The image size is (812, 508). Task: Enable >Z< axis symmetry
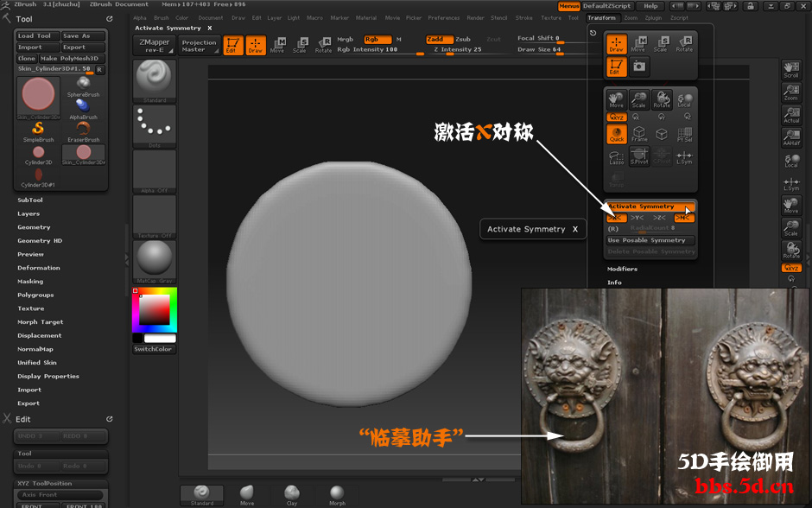[659, 218]
